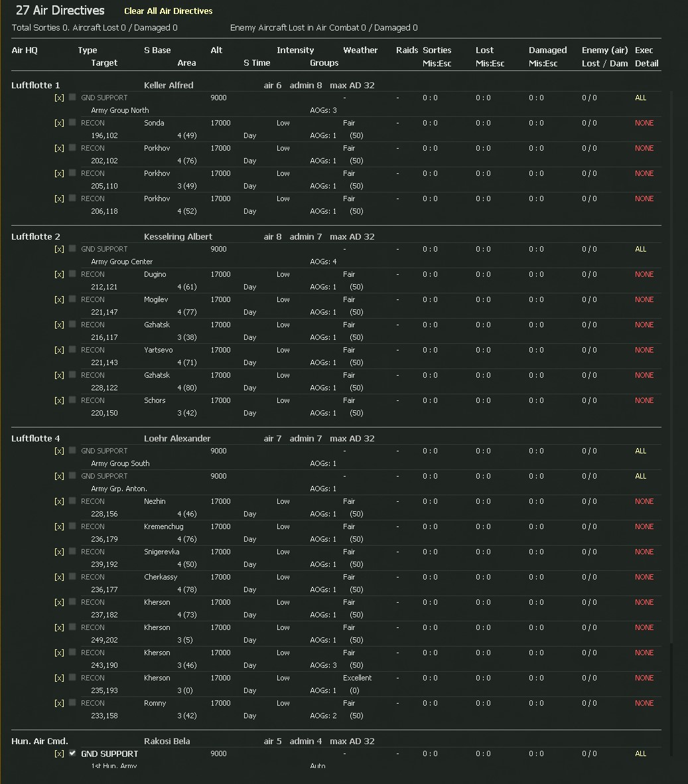688x784 pixels.
Task: Open the Luftflotte 2 air HQ
Action: click(x=36, y=237)
